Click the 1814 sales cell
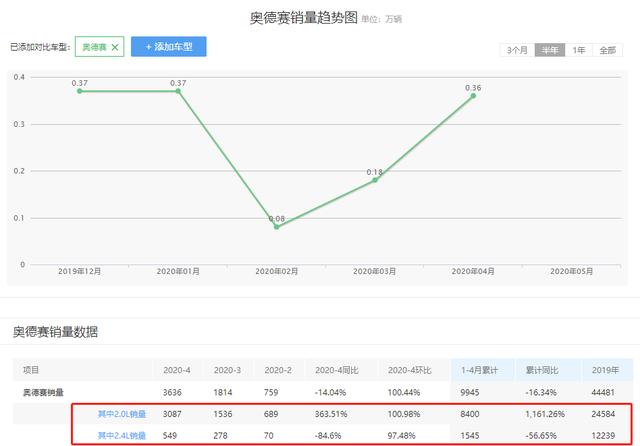This screenshot has height=446, width=640. [222, 392]
